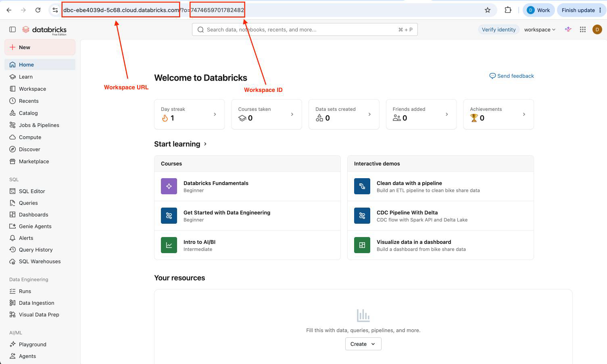
Task: Open Jobs & Pipelines in the sidebar
Action: [40, 125]
